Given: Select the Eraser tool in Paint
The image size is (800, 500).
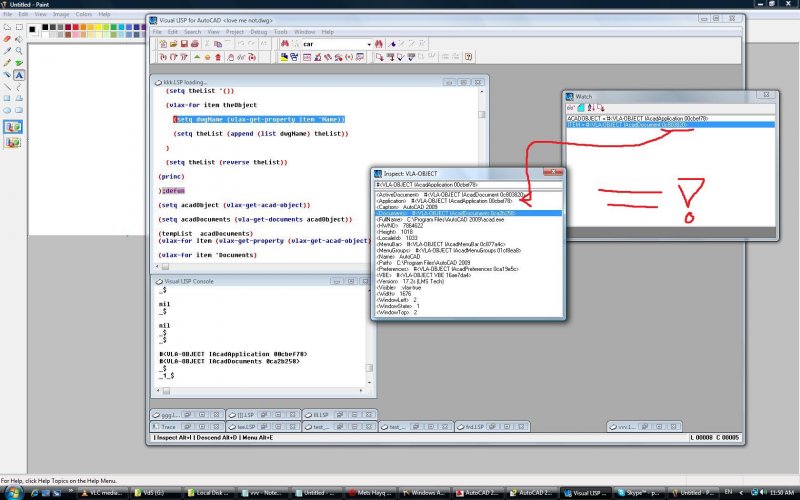Looking at the screenshot, I should pyautogui.click(x=7, y=39).
